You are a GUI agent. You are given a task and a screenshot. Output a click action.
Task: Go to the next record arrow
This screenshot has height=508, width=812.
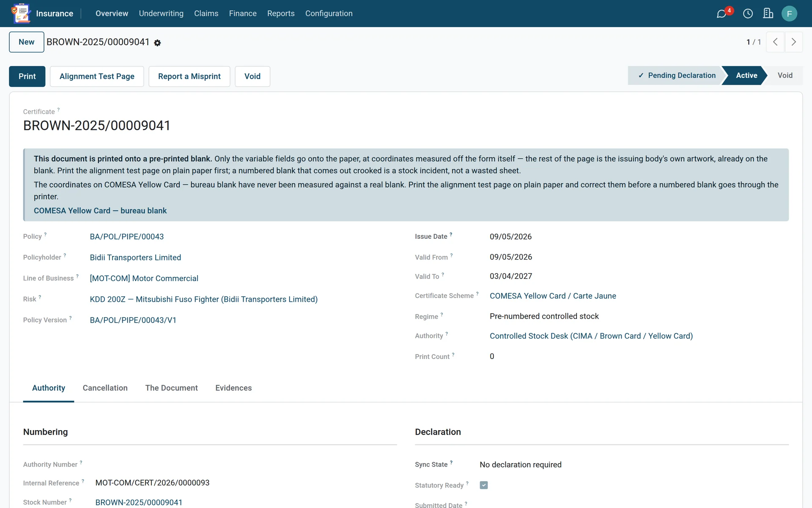(x=793, y=42)
